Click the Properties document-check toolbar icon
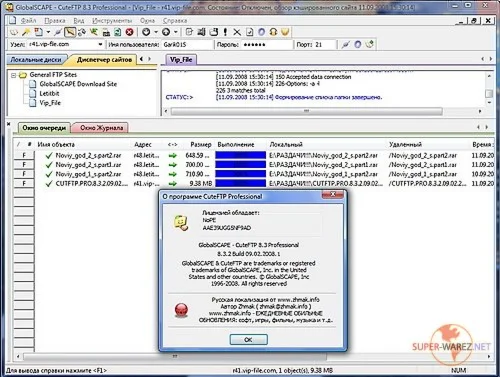 click(x=250, y=32)
